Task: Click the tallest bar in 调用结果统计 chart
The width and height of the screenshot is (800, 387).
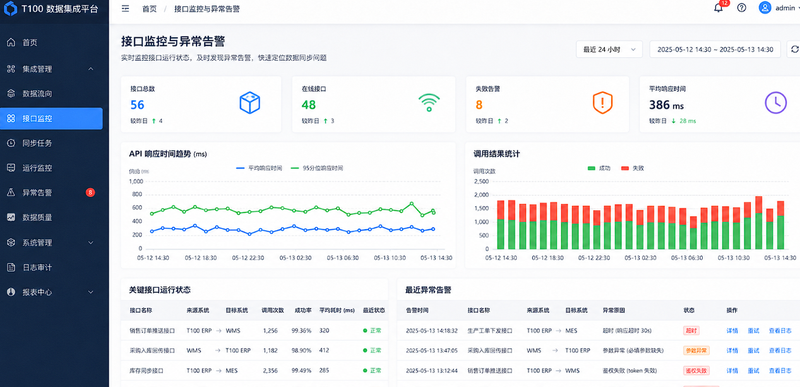Action: tap(759, 222)
